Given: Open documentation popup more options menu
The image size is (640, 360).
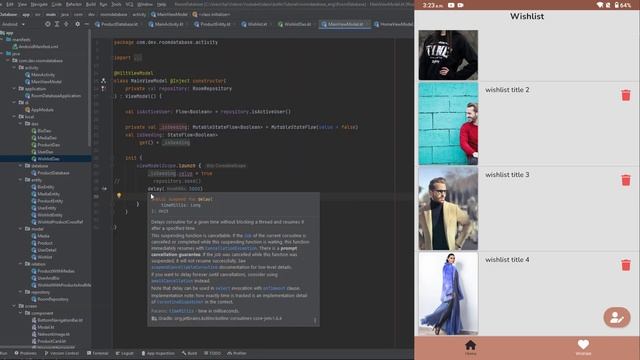Looking at the screenshot, I should 315,320.
